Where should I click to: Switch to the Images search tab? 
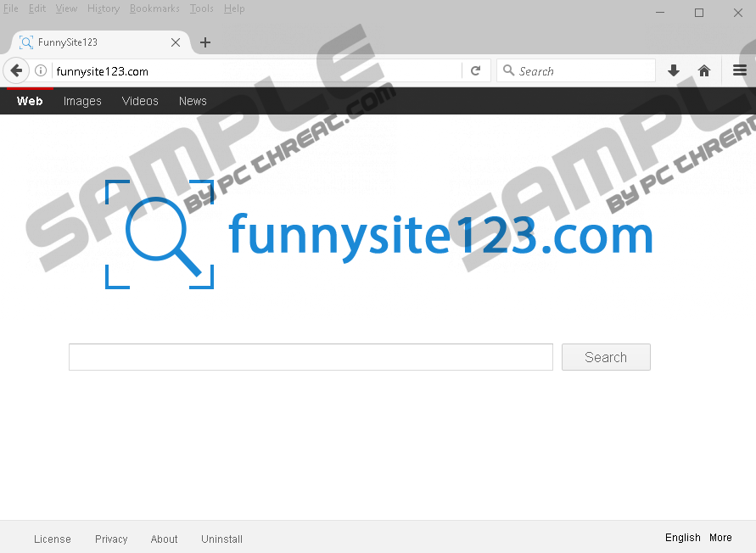pos(82,101)
